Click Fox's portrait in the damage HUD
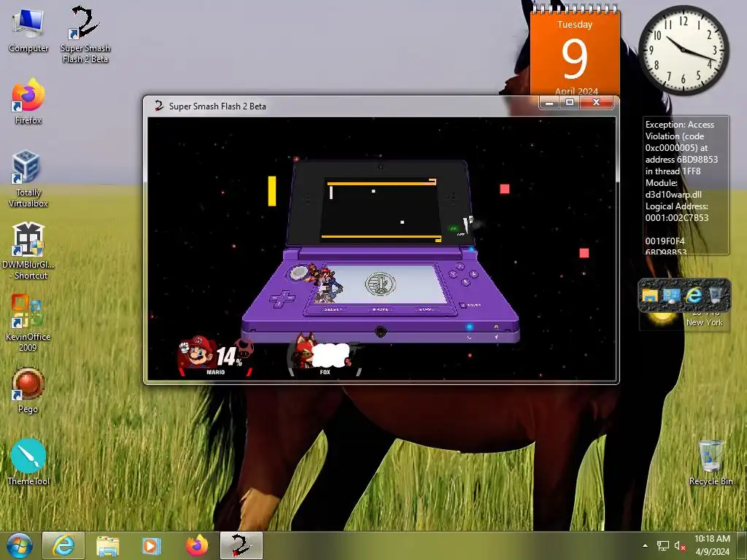The height and width of the screenshot is (560, 747). tap(304, 351)
